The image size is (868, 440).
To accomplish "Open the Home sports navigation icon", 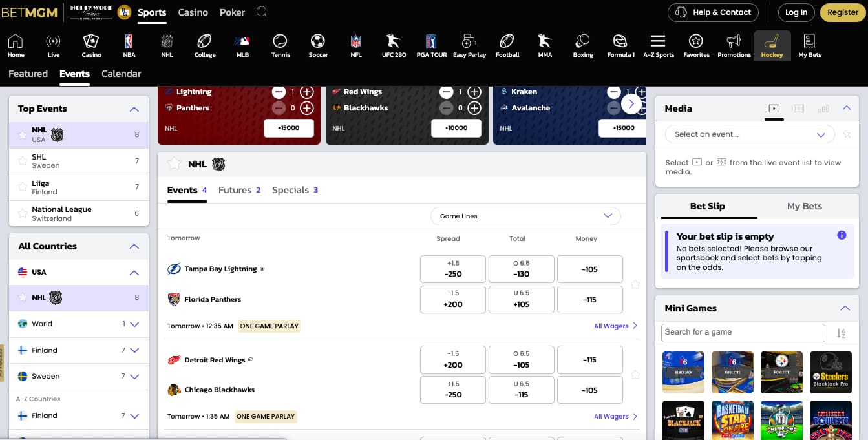I will pos(16,45).
